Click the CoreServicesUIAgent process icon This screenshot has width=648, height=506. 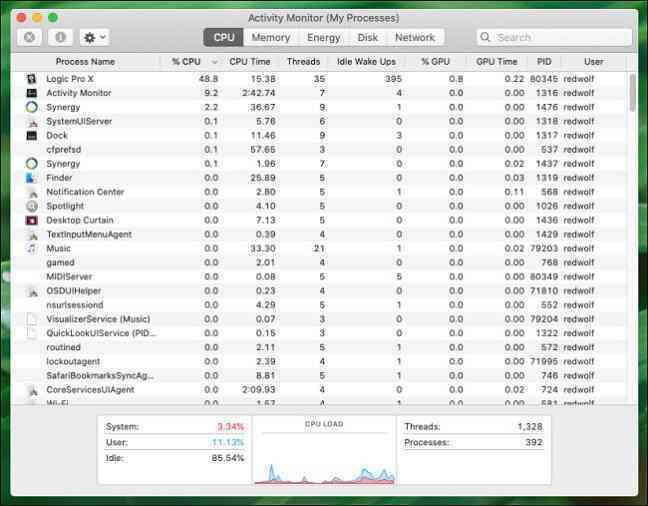pyautogui.click(x=32, y=390)
